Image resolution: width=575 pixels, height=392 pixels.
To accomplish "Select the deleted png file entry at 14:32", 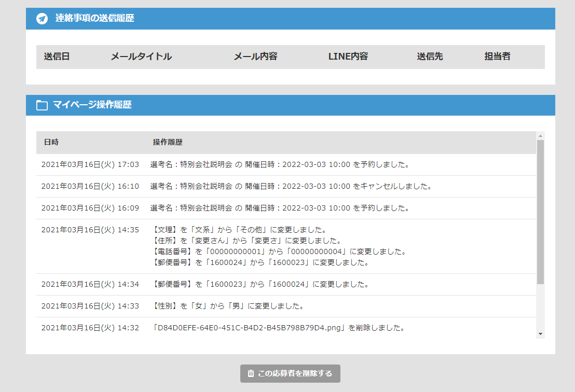I will 279,328.
